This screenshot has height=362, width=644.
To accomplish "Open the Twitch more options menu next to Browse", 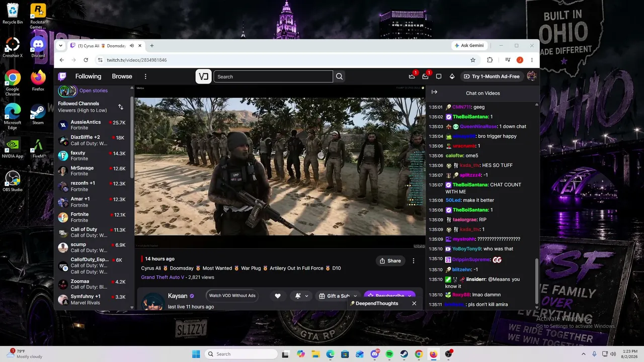I will pos(145,76).
